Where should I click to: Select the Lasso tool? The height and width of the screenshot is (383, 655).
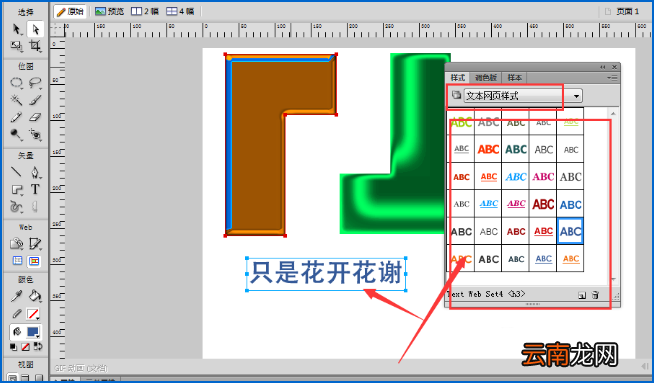tap(35, 83)
